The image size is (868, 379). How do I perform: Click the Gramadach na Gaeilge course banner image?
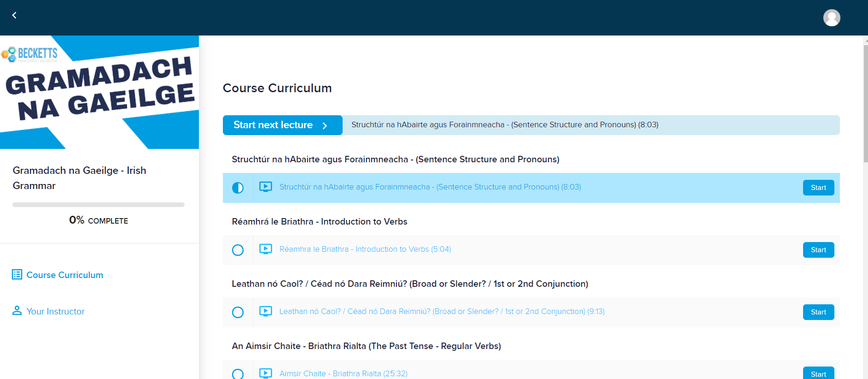click(99, 92)
